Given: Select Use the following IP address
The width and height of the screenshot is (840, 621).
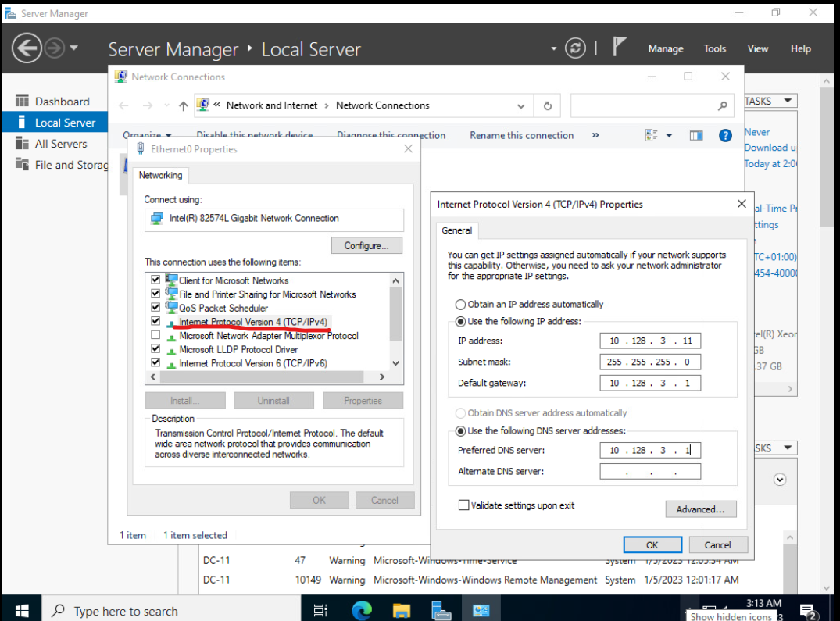Looking at the screenshot, I should pyautogui.click(x=460, y=321).
